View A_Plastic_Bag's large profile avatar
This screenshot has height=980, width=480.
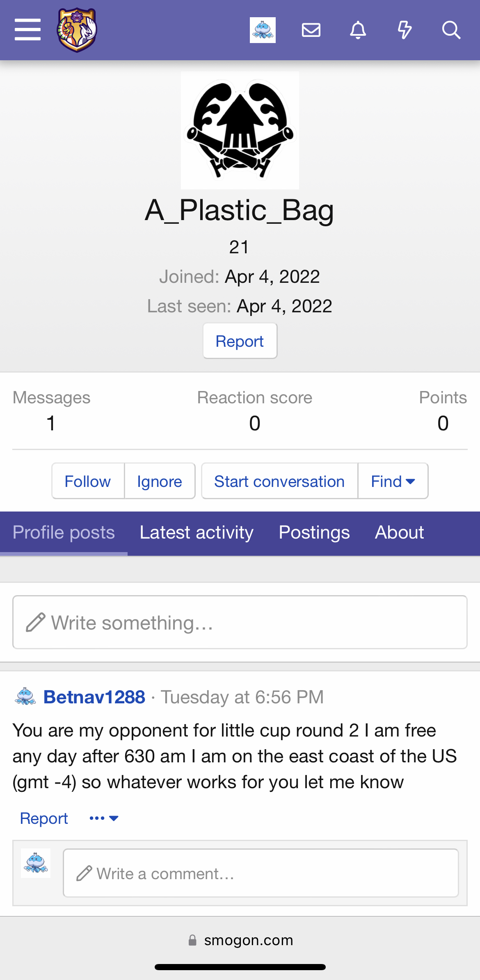240,130
